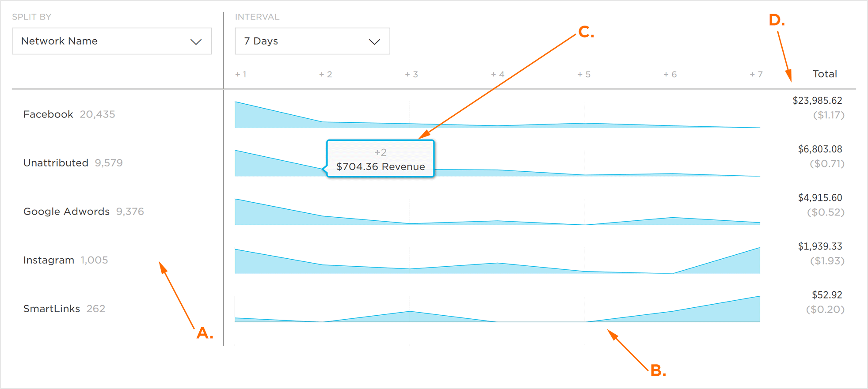Click the Google Adwords row label
This screenshot has height=389, width=868.
tap(66, 211)
